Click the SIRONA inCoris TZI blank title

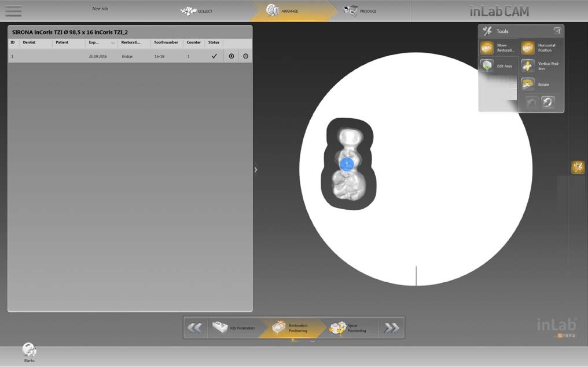[70, 32]
